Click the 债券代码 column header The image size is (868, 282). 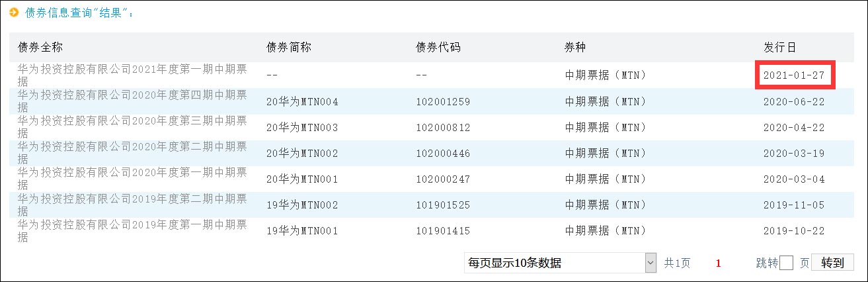tap(438, 48)
